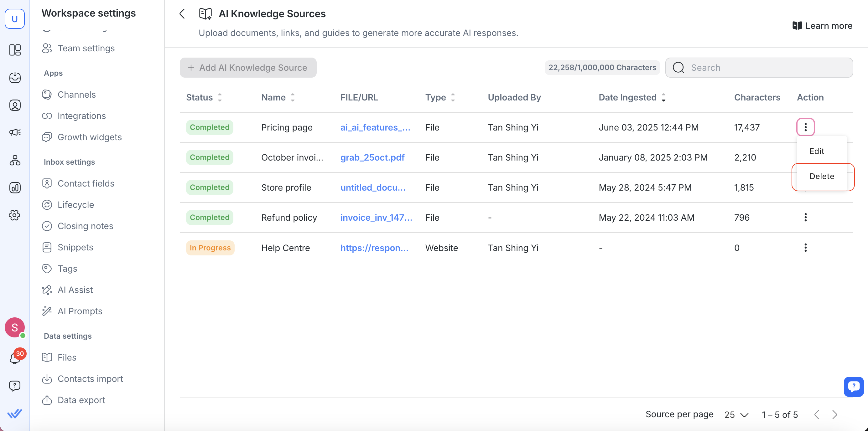868x431 pixels.
Task: Click the three-dot menu for Refund policy
Action: [x=805, y=217]
